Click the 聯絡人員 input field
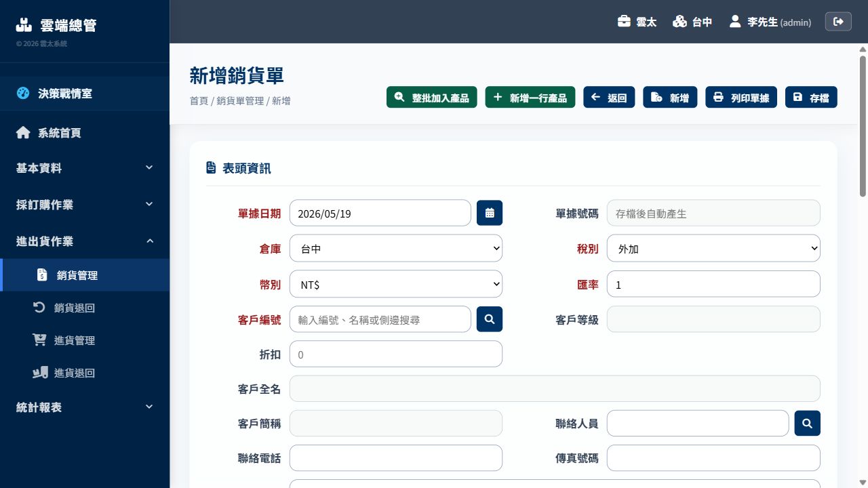The height and width of the screenshot is (488, 868). coord(698,423)
